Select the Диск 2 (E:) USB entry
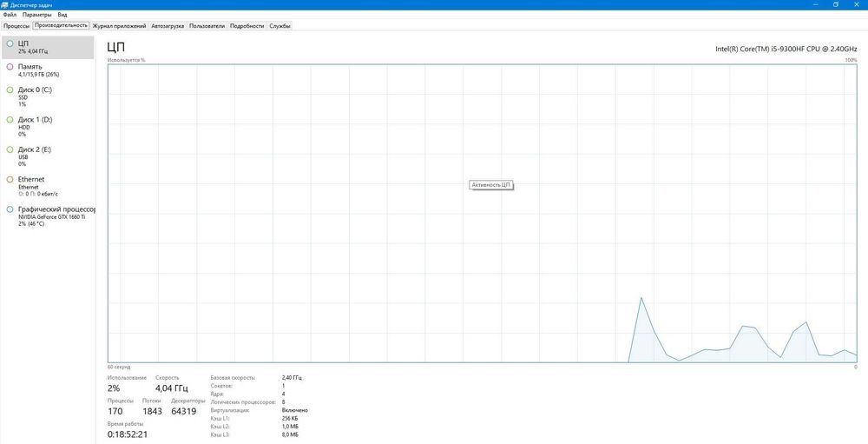 (x=48, y=156)
